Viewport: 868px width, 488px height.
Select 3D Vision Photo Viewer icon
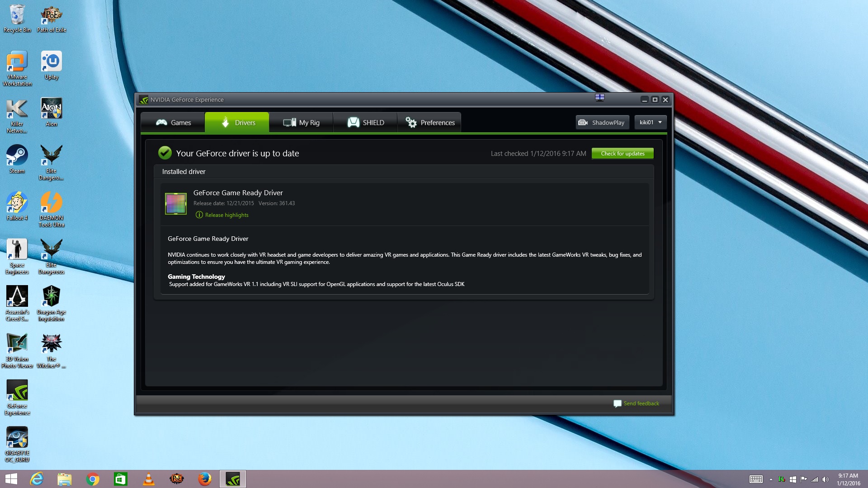pos(17,350)
